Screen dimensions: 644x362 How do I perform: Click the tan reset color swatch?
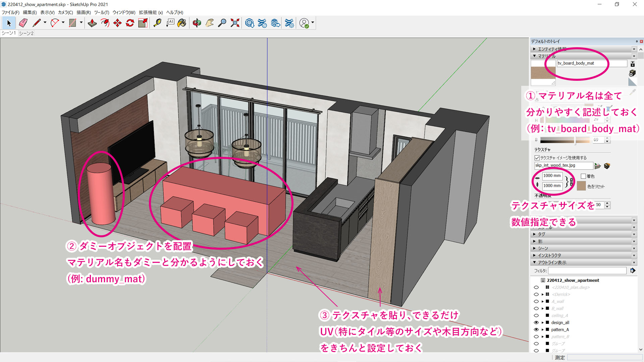coord(581,186)
